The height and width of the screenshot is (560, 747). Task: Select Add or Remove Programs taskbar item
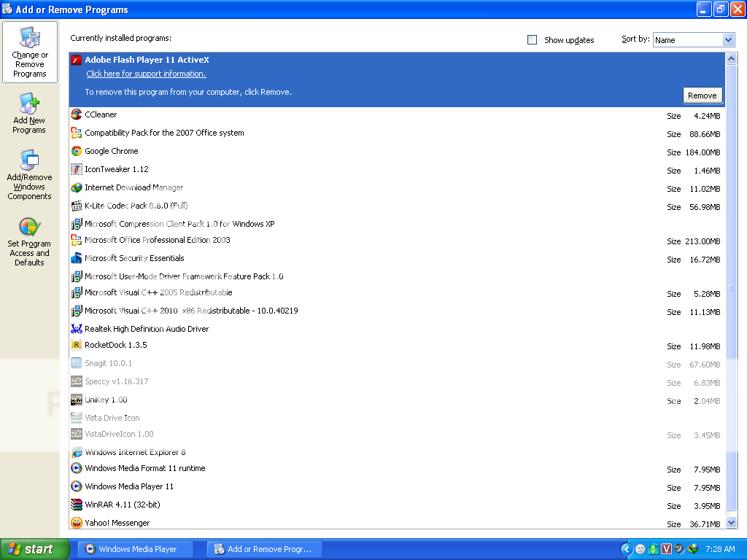point(265,549)
